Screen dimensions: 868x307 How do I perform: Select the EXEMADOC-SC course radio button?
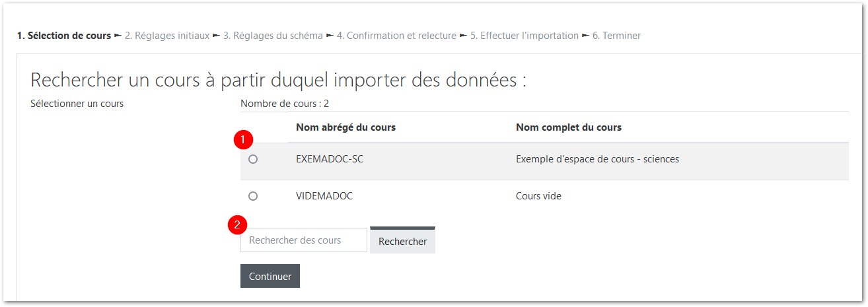click(252, 159)
